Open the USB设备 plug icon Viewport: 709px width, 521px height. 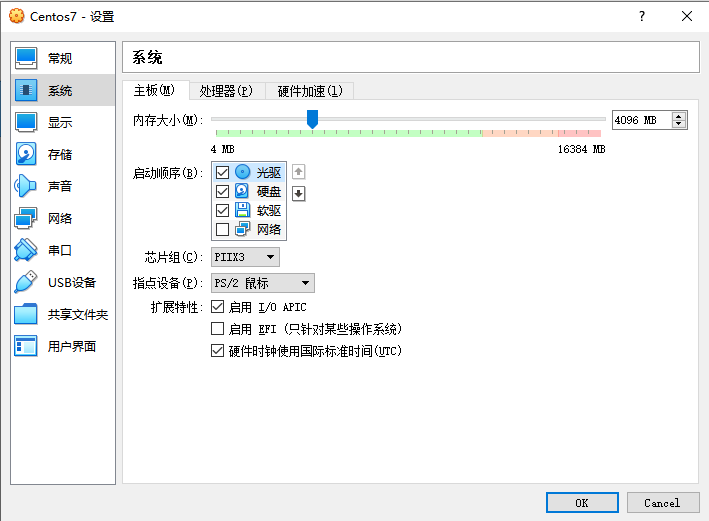point(26,282)
